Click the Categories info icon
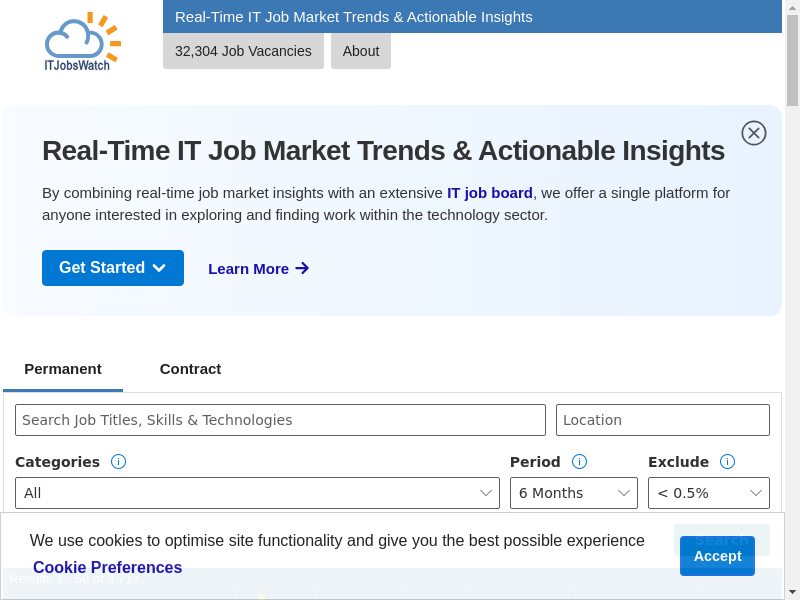 [118, 462]
